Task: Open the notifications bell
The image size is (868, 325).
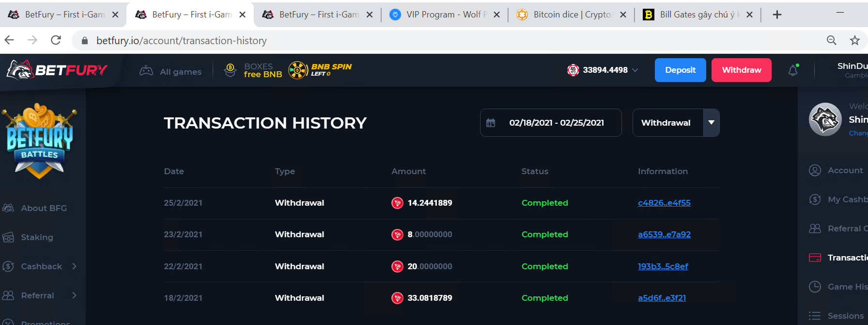Action: [x=793, y=70]
